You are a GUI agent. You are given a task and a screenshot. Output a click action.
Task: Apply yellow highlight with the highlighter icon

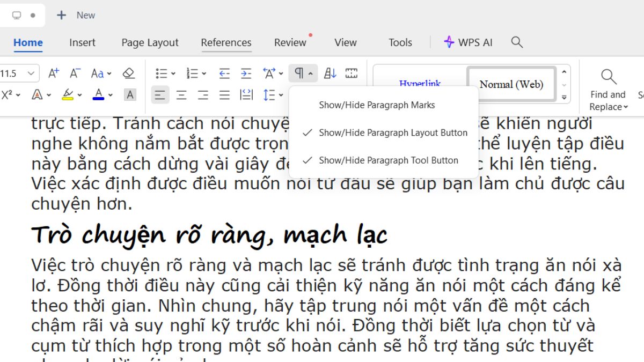[68, 95]
